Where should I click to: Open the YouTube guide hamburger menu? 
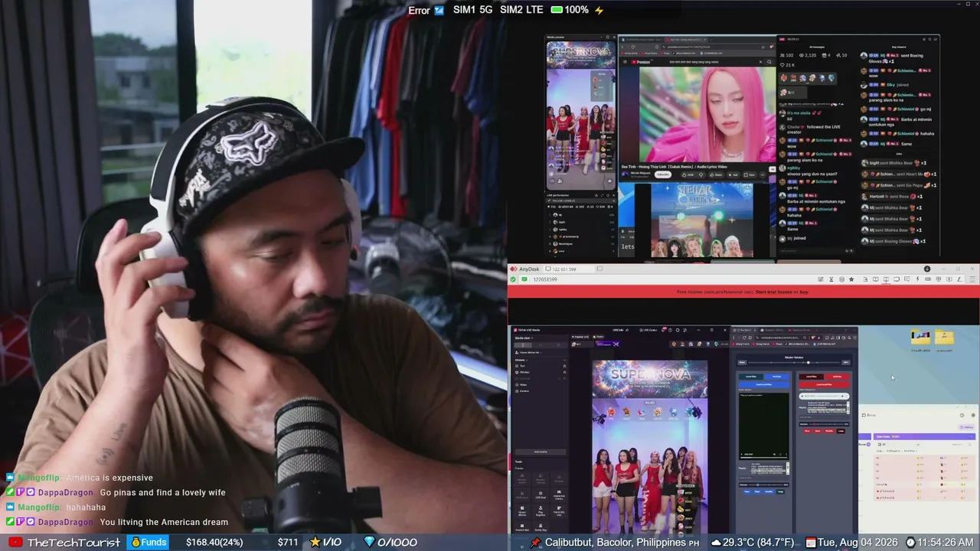coord(624,62)
